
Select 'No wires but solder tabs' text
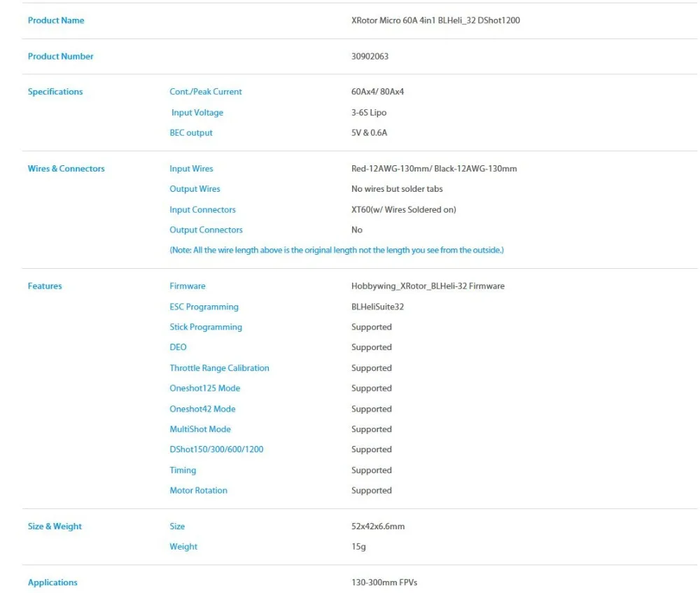397,188
